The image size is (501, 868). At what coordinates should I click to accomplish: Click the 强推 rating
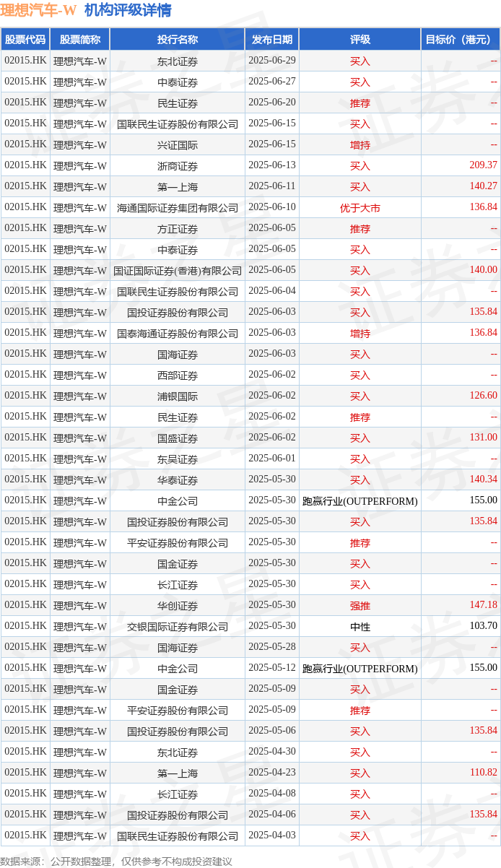click(x=360, y=605)
